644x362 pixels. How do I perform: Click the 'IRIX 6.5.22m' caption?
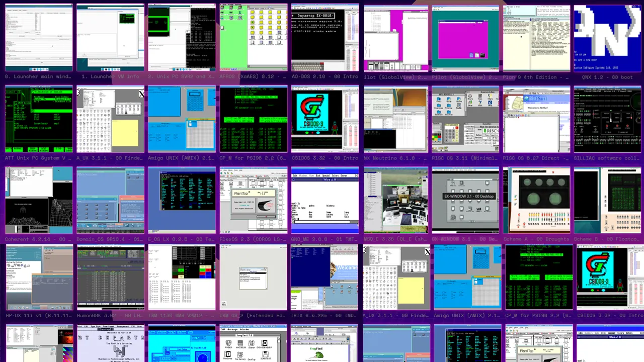[325, 316]
